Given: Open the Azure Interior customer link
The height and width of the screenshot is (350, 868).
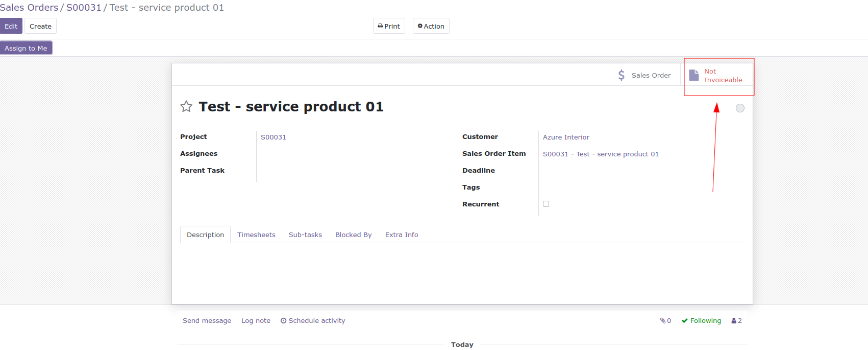Looking at the screenshot, I should 566,137.
